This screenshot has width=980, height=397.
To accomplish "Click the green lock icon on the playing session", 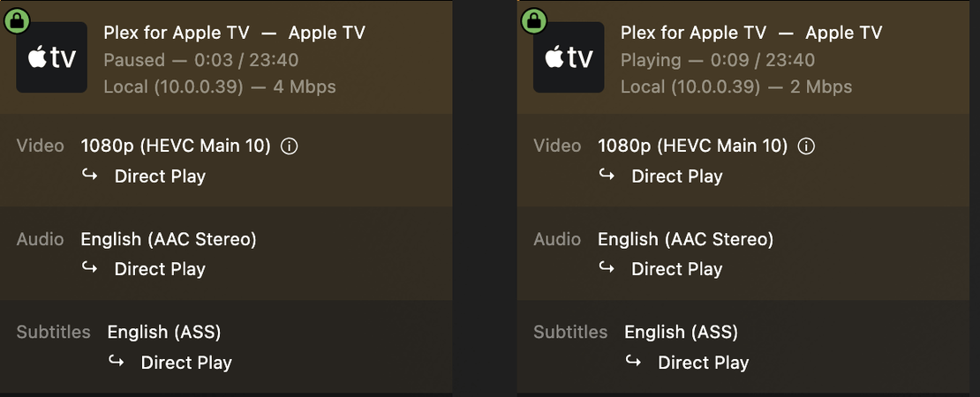I will [x=533, y=21].
